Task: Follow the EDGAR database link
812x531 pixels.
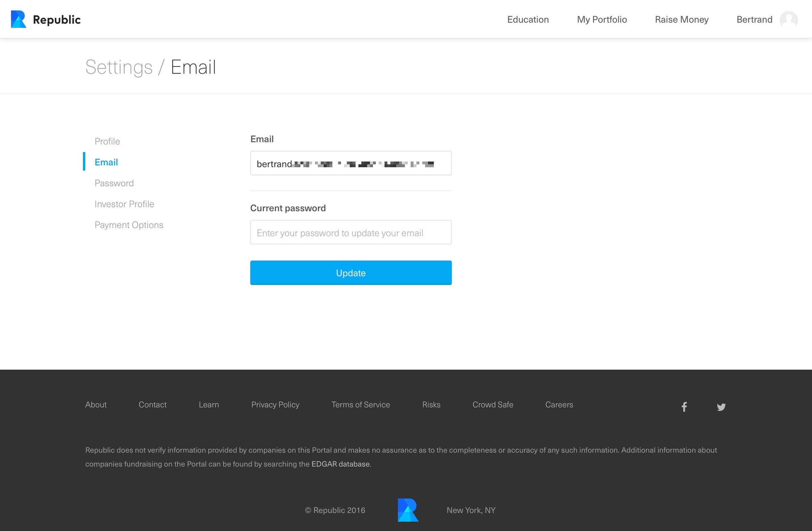Action: click(x=340, y=464)
